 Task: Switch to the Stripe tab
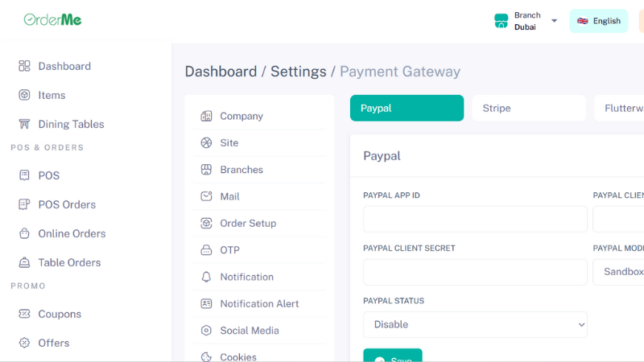coord(528,108)
